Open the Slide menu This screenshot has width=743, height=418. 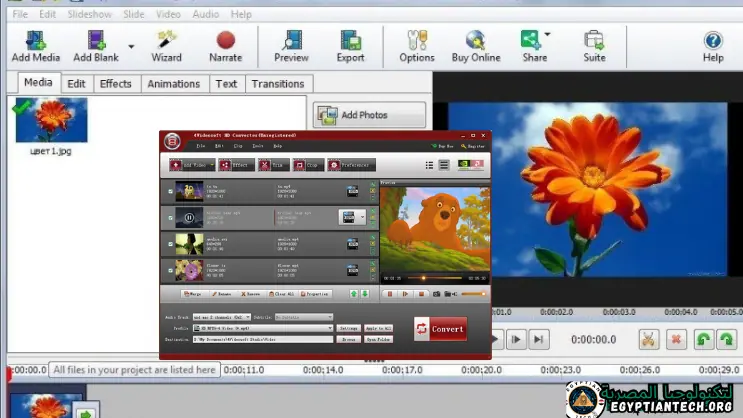134,14
